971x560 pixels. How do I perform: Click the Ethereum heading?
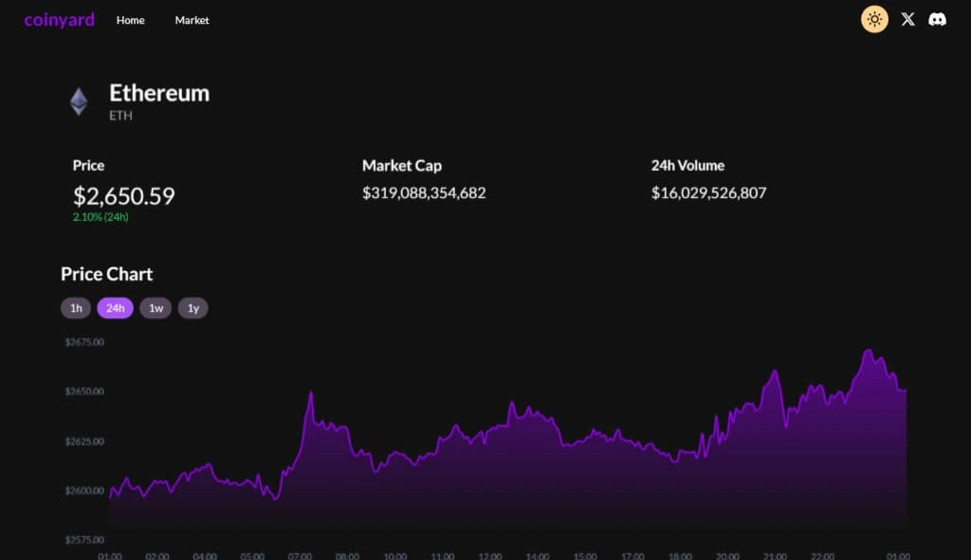[159, 93]
